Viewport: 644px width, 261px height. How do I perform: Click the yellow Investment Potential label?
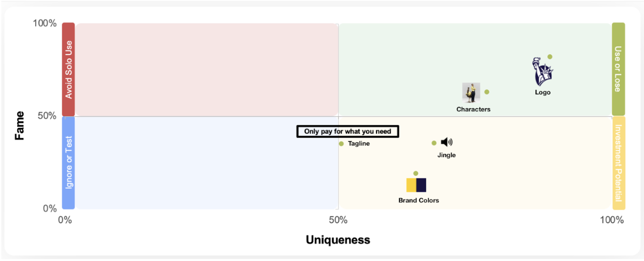[618, 163]
